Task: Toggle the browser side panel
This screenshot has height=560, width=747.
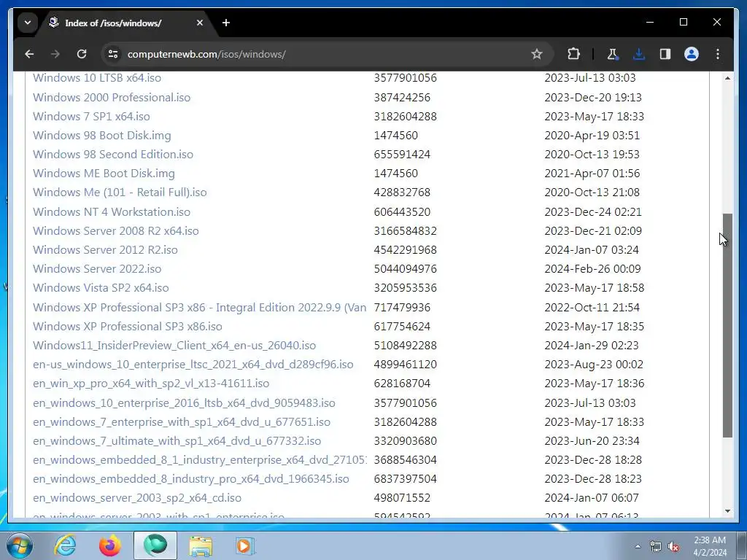Action: (665, 54)
